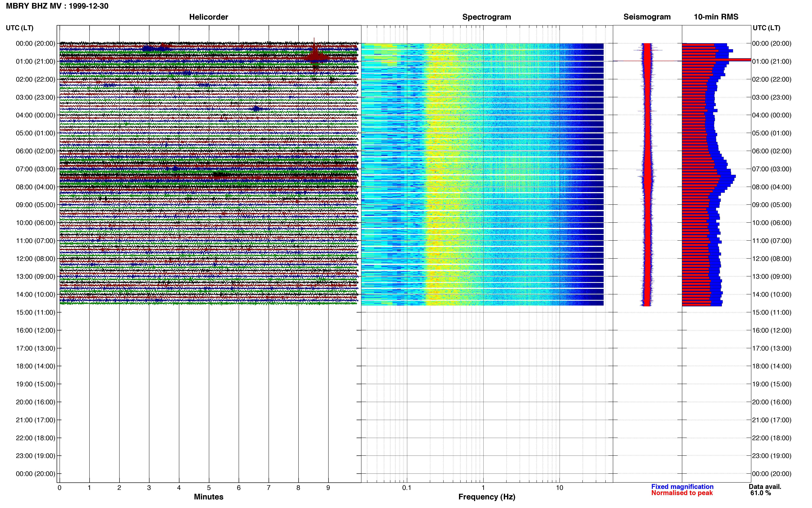The width and height of the screenshot is (812, 508).
Task: Click left time label 13:00 (09:00)
Action: point(36,277)
